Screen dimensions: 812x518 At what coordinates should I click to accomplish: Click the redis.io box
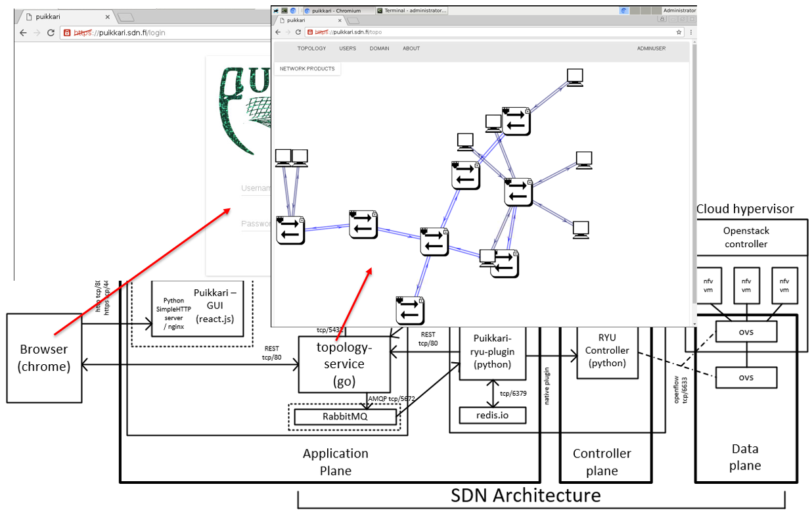[493, 415]
